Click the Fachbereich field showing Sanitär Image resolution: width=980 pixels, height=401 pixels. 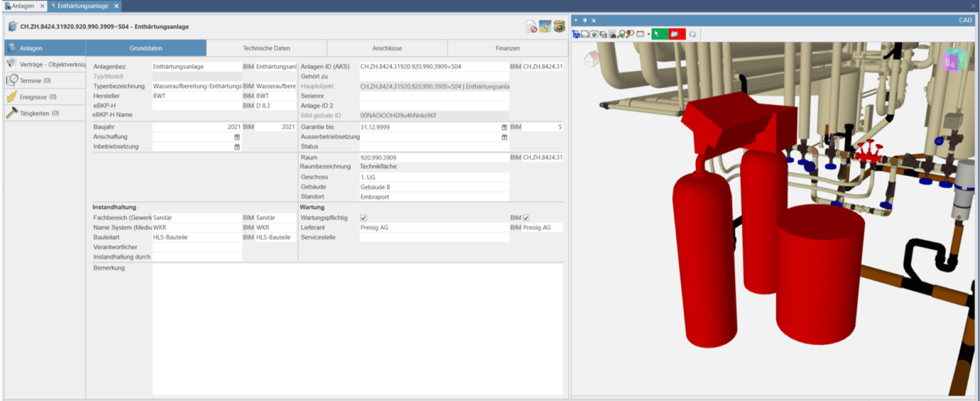click(x=197, y=218)
